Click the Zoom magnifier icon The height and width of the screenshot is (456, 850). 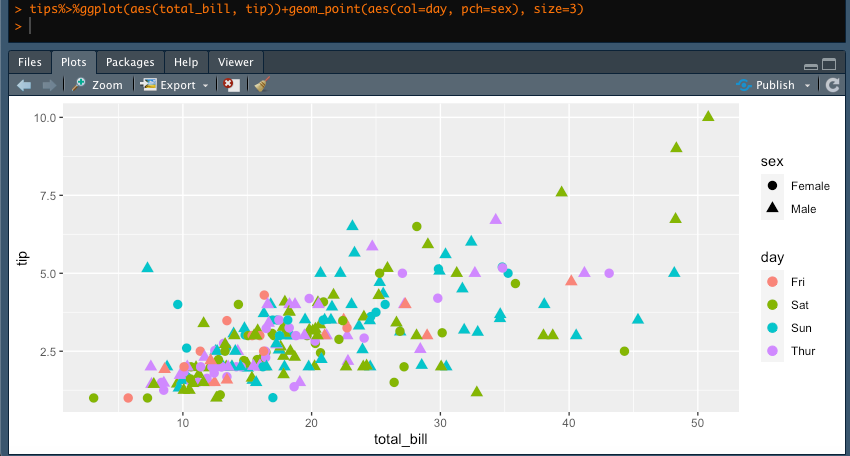pos(79,85)
